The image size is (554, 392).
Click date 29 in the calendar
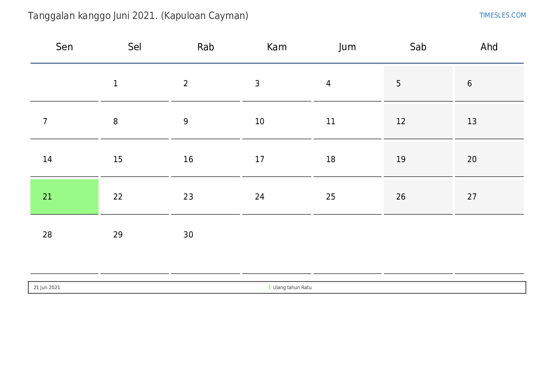point(135,246)
